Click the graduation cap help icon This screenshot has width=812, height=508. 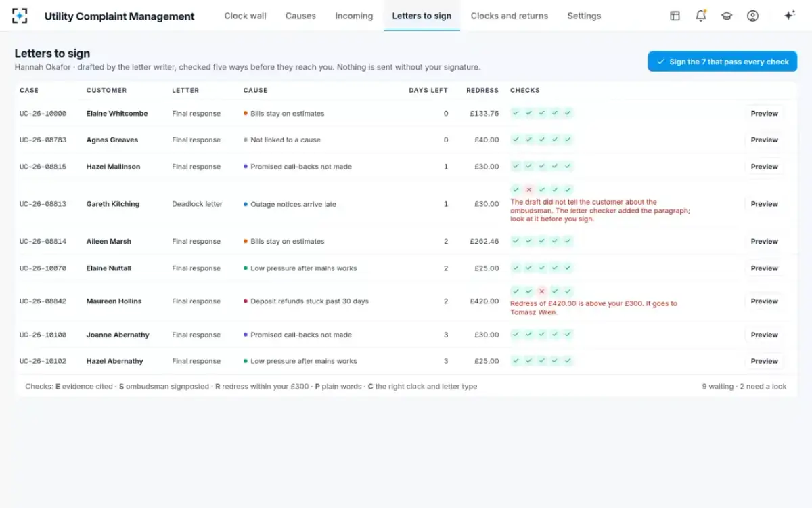[x=727, y=16]
